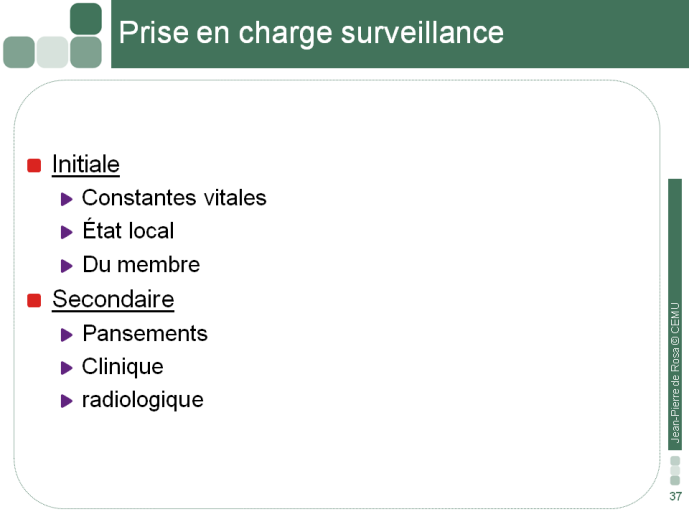Click the vertical Jean-Pierre de Rosa CEMU credit
The image size is (689, 517).
coord(675,372)
